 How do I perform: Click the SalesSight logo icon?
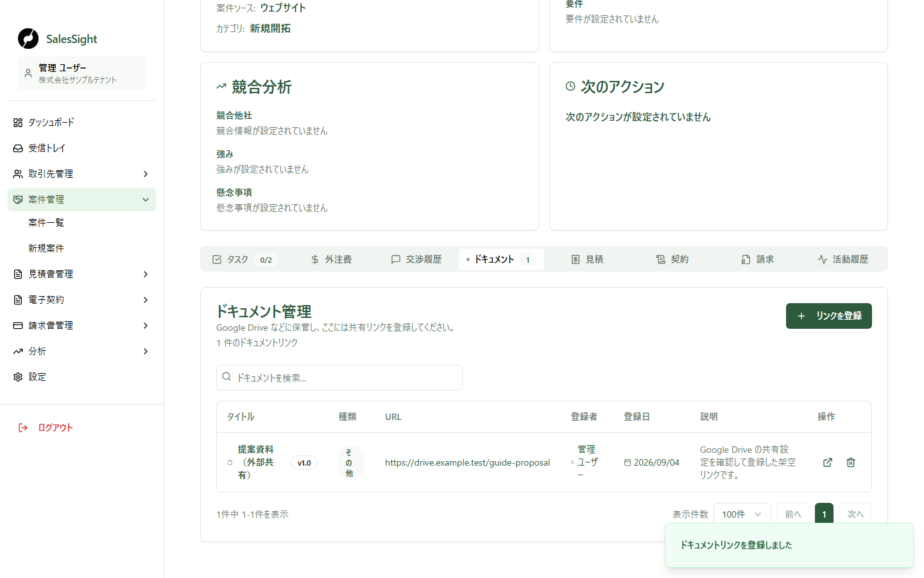point(28,39)
